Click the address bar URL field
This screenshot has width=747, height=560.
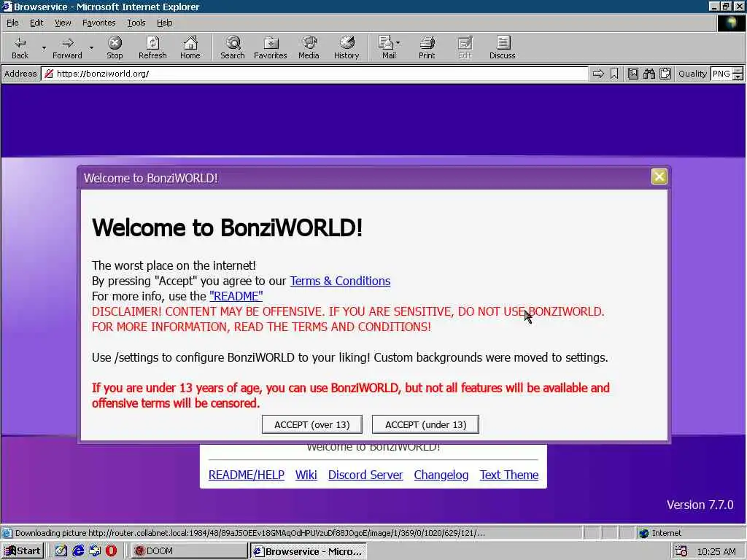click(314, 74)
